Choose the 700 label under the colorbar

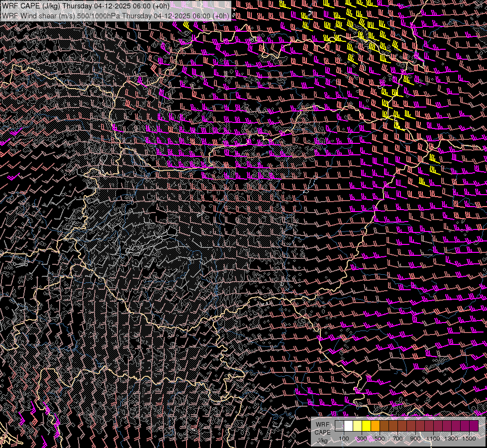[397, 439]
